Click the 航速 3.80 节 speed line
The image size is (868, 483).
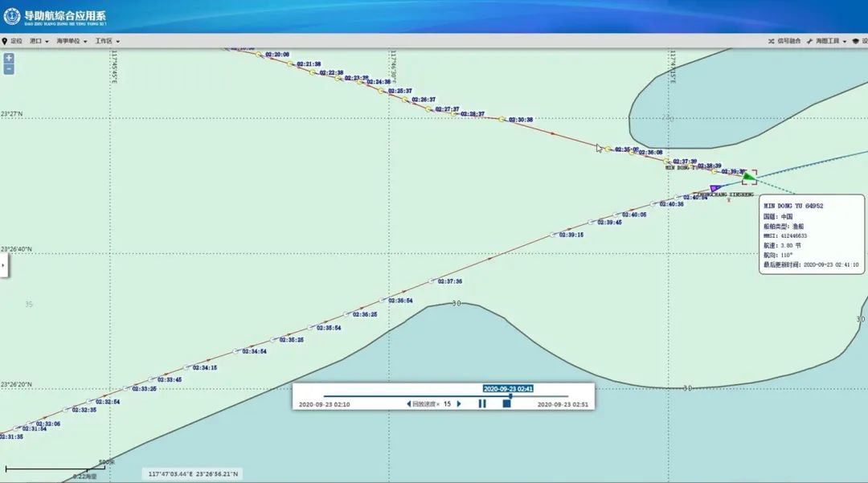[x=782, y=246]
